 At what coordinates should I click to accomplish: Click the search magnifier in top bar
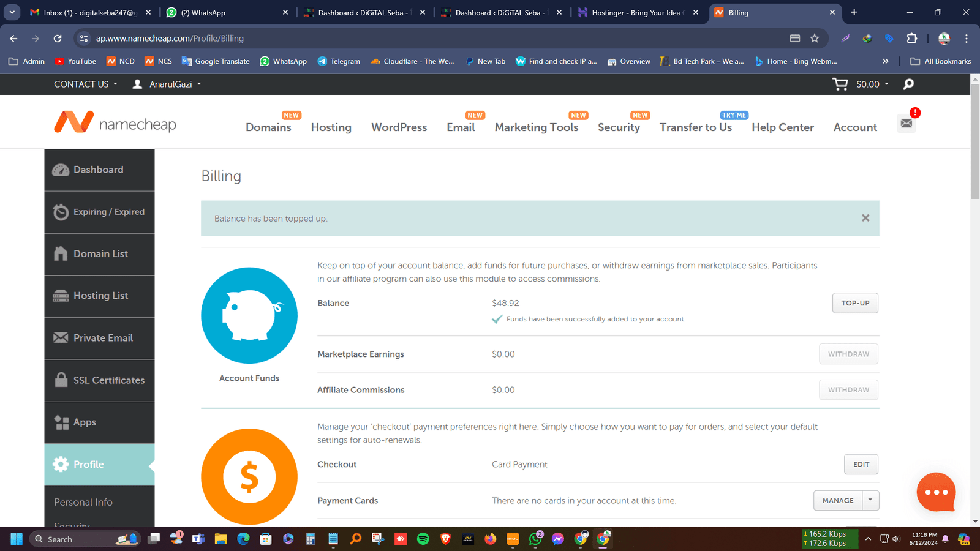(x=908, y=84)
